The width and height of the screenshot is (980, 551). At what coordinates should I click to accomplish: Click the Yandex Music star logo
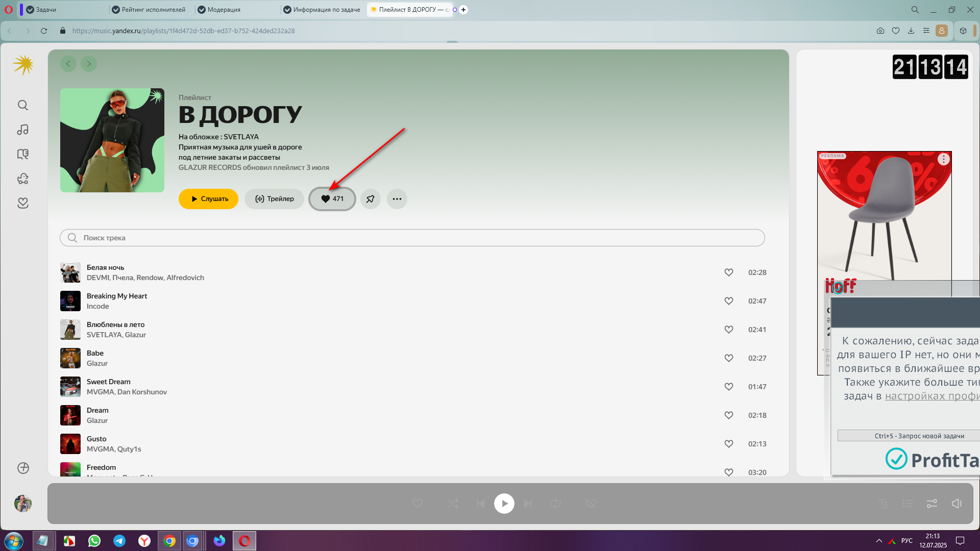tap(23, 65)
